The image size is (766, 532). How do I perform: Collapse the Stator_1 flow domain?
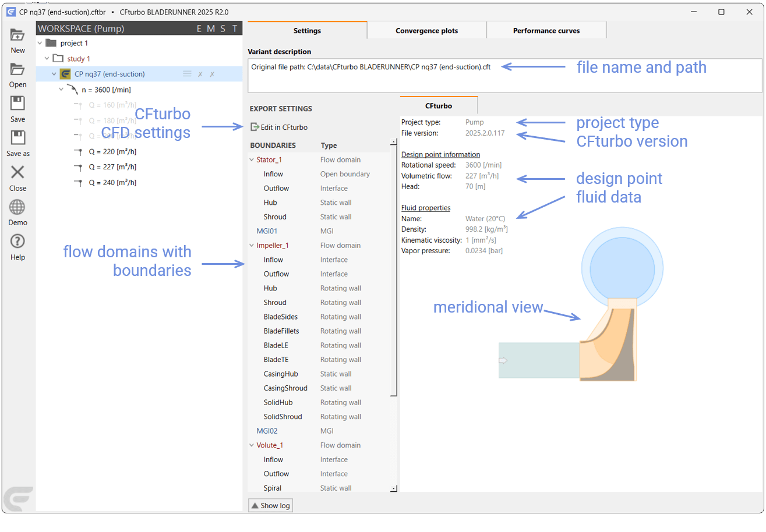pyautogui.click(x=252, y=160)
